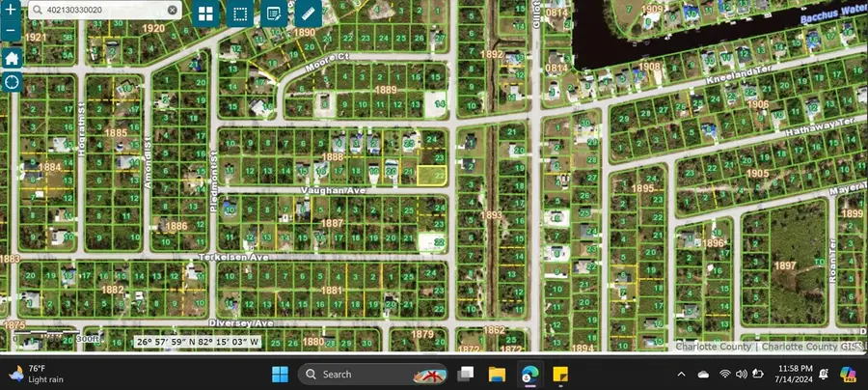Open Sticky Notes from taskbar
Screen dimensions: 868x390
(560, 375)
